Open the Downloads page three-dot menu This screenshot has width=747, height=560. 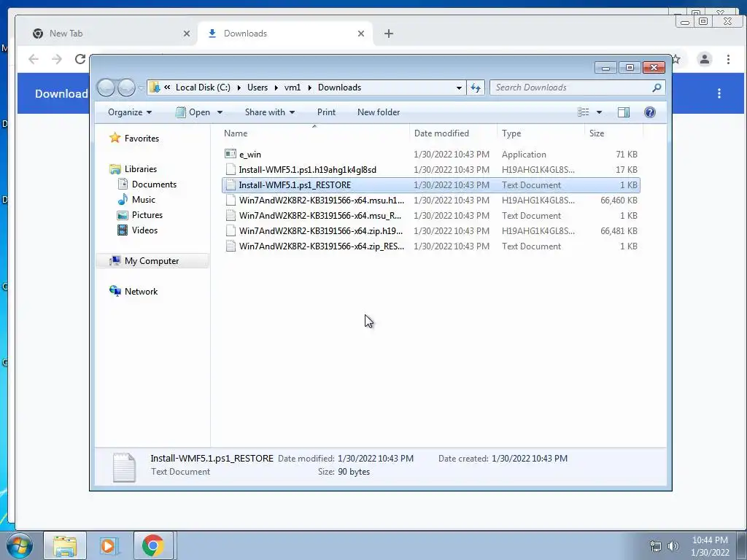[x=719, y=93]
